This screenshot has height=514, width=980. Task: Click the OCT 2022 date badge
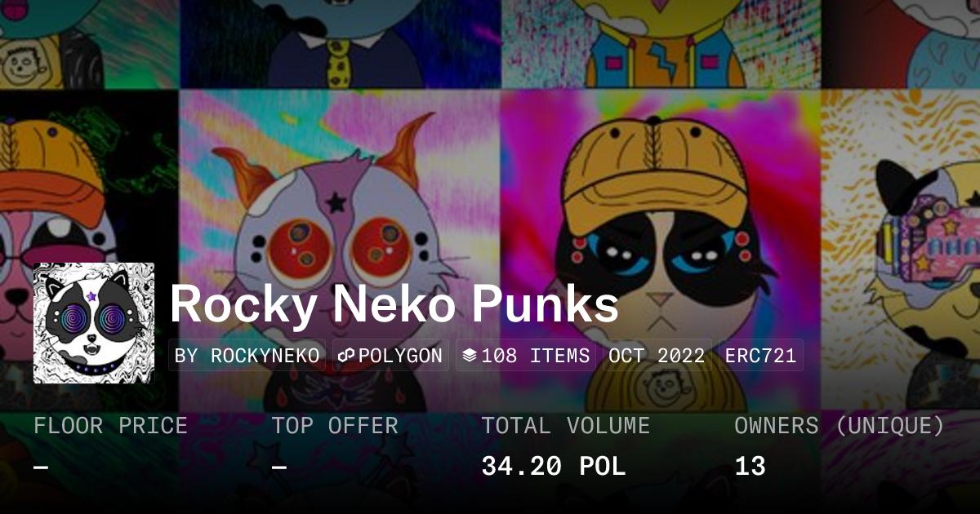click(x=657, y=356)
